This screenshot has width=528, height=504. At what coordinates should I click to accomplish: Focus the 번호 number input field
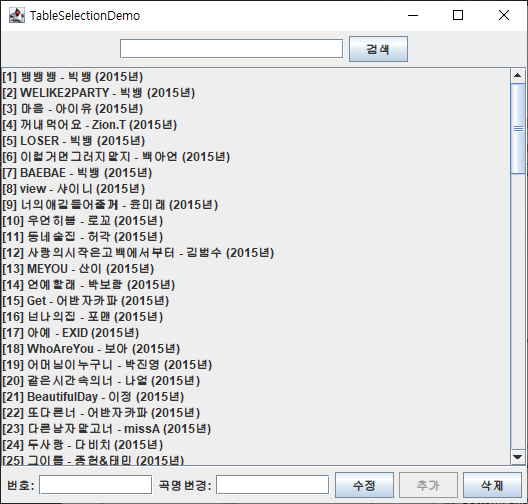point(95,485)
